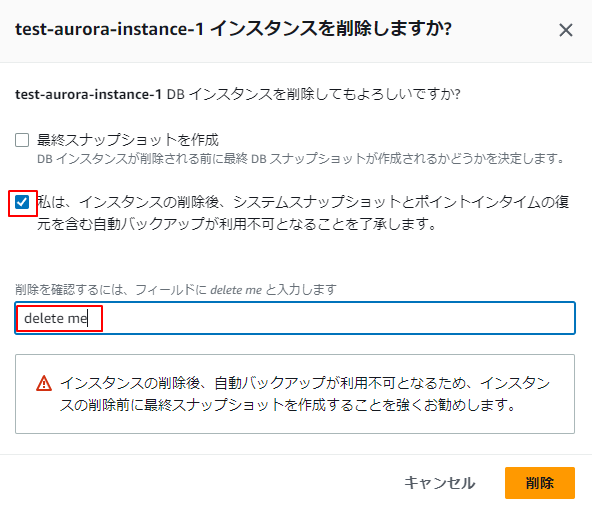Enable the 最終スナップショットを作成 checkbox
Screen dimensions: 592x510
[22, 140]
